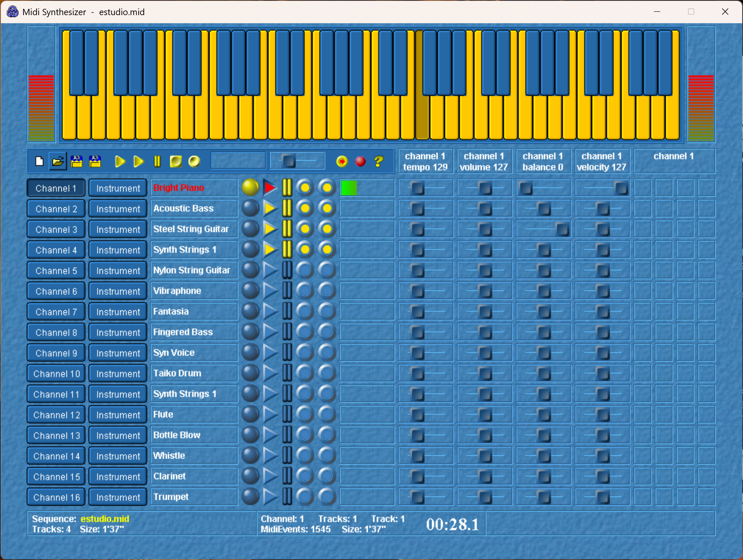Click the Channel 16 button

click(56, 497)
